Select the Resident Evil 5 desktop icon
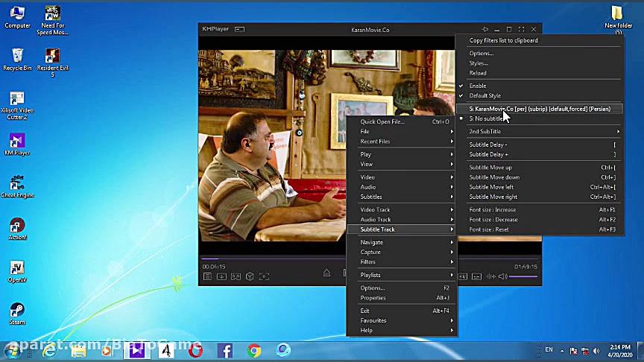Viewport: 644px width, 362px height. (53, 63)
